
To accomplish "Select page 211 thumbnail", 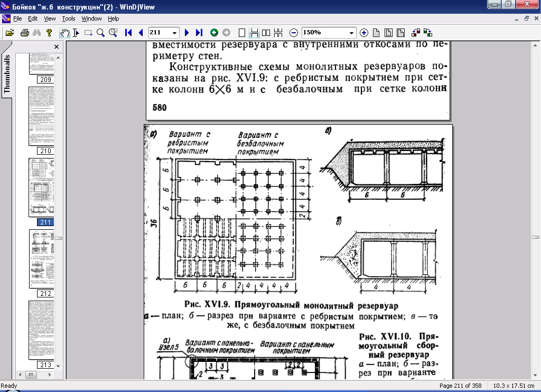I will (x=42, y=192).
